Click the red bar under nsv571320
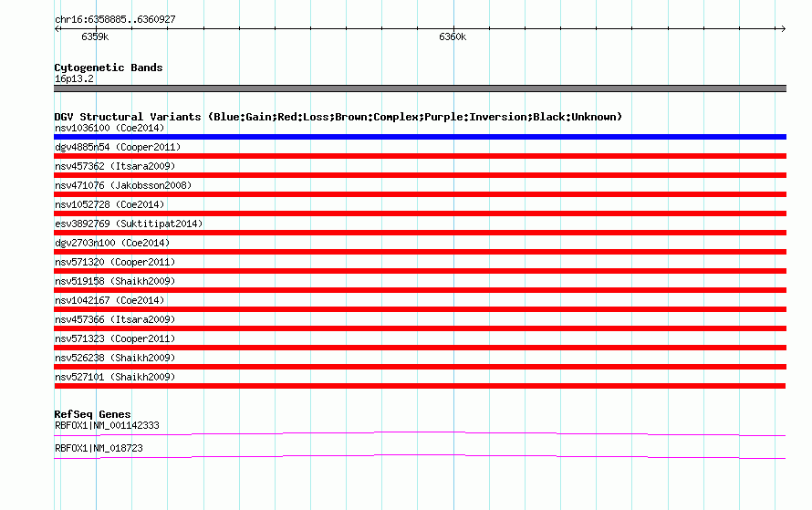The width and height of the screenshot is (812, 510). pyautogui.click(x=420, y=271)
